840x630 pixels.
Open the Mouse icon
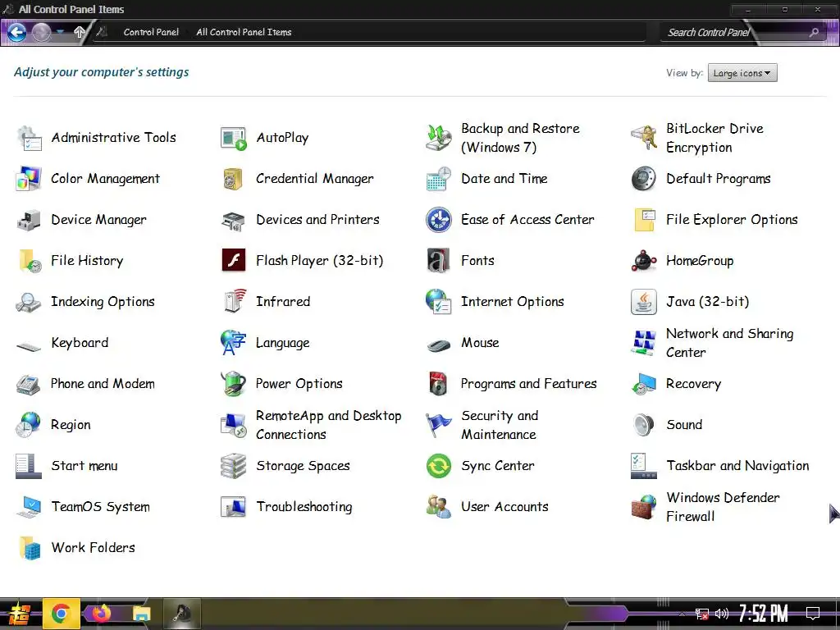click(x=439, y=345)
